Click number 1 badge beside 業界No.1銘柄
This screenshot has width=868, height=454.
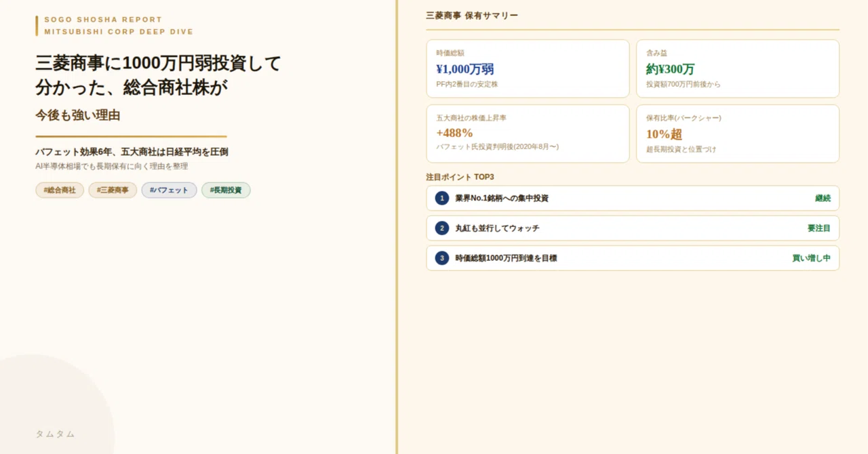coord(442,199)
